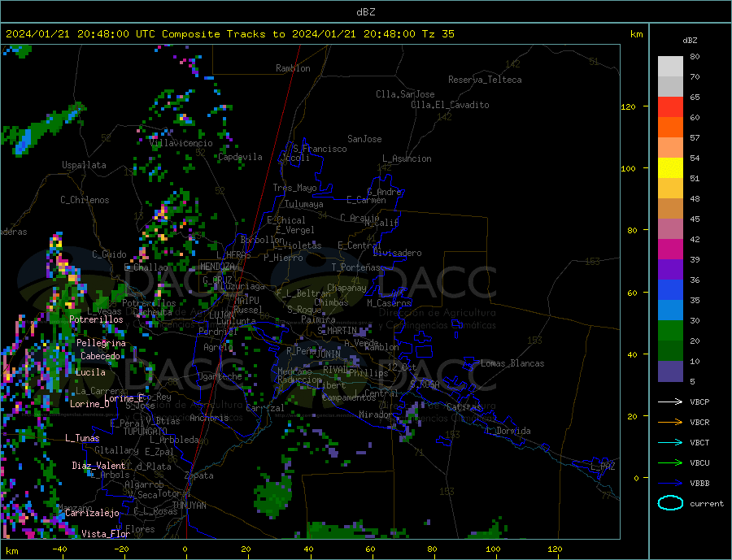Select the 39 dBZ magenta swatch
This screenshot has height=560, width=732.
[x=670, y=250]
